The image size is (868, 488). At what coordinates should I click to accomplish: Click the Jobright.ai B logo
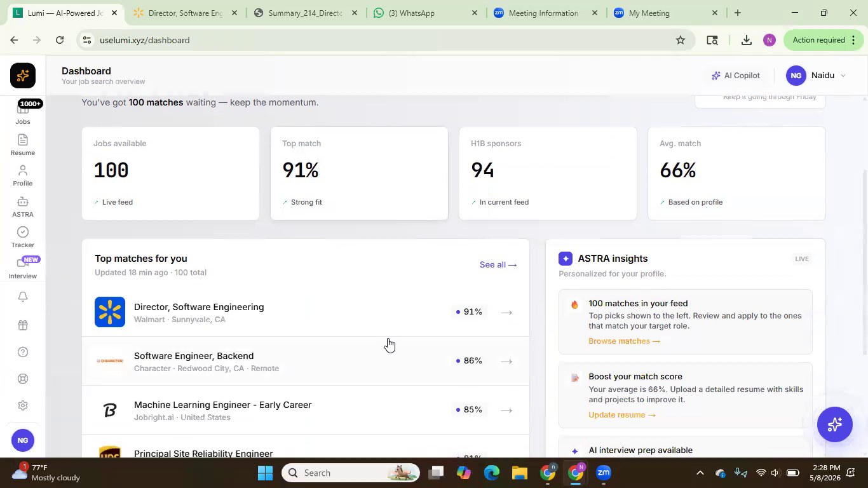[x=110, y=410]
